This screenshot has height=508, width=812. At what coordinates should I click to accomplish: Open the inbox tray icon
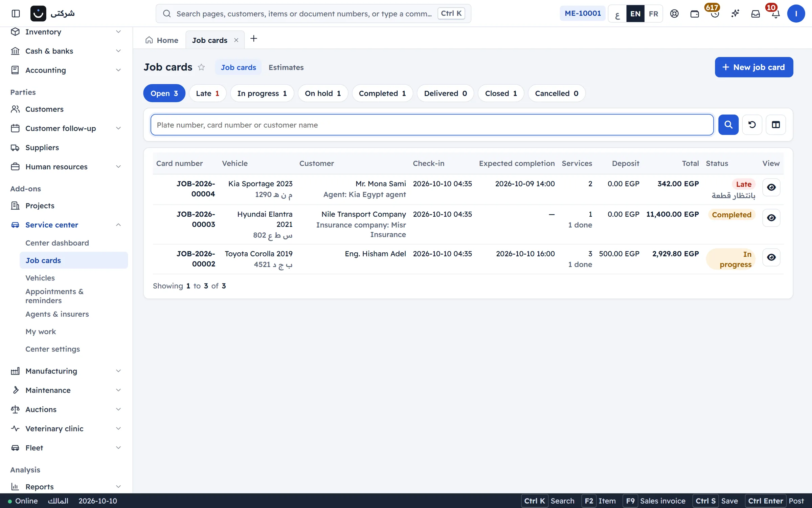pos(755,14)
